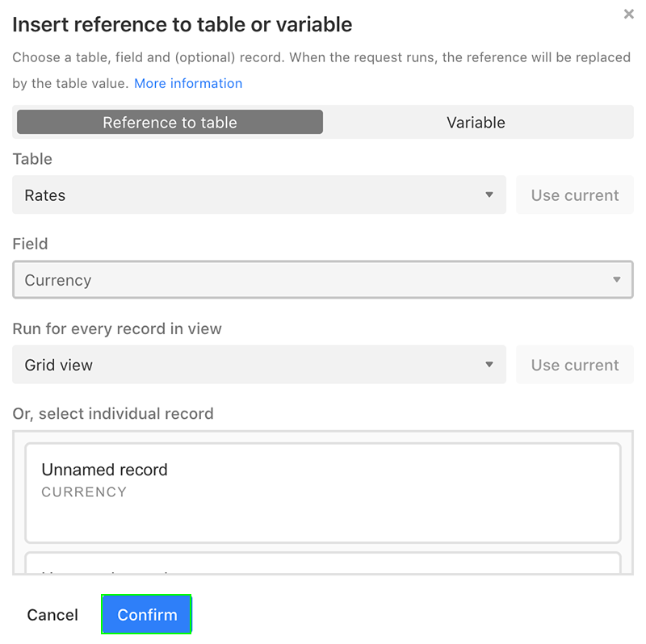646x644 pixels.
Task: Select the Reference to table tab
Action: (x=170, y=122)
